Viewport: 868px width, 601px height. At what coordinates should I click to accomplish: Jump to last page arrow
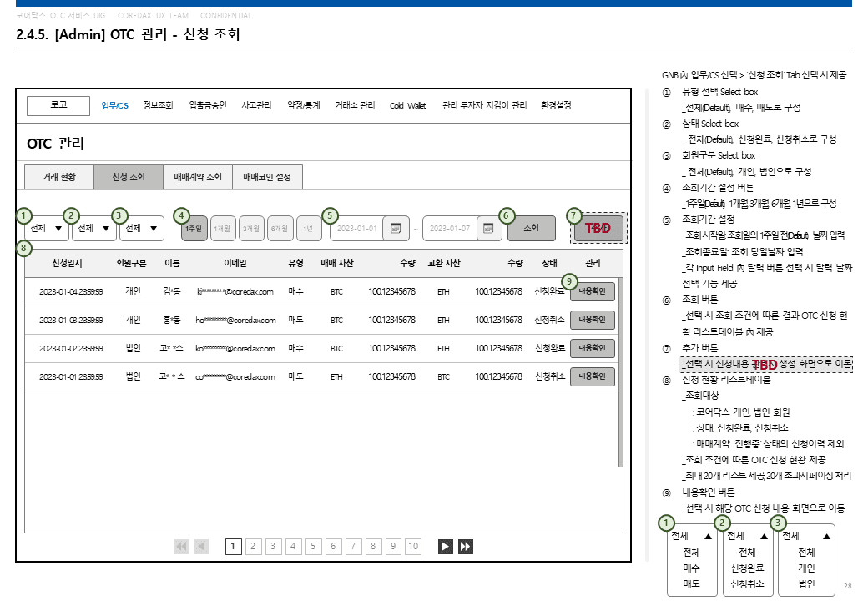[466, 547]
